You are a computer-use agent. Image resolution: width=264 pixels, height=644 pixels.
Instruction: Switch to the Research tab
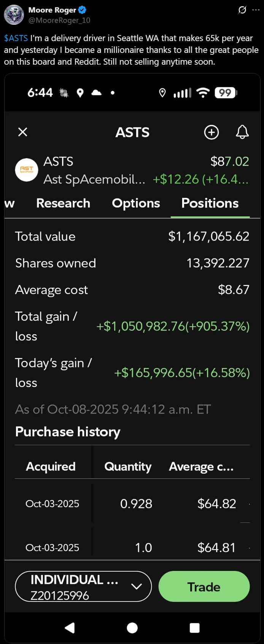[63, 203]
